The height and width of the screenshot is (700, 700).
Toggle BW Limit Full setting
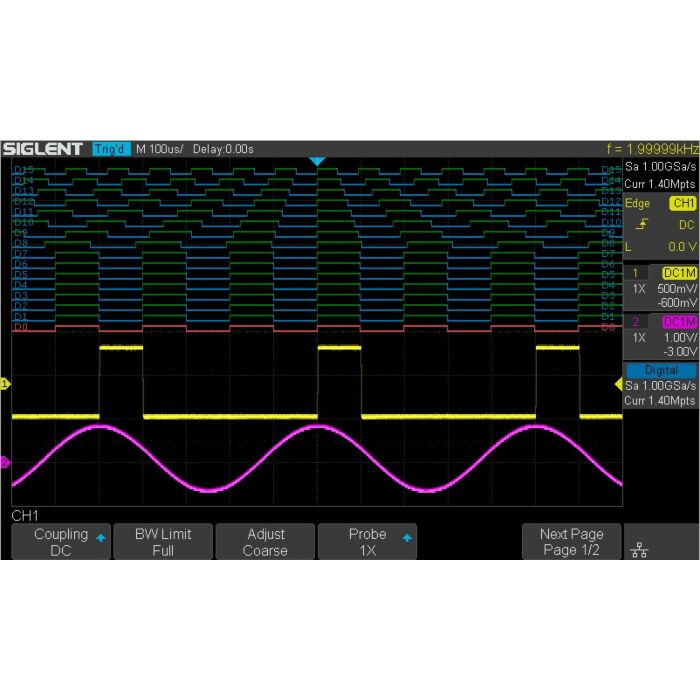(163, 542)
